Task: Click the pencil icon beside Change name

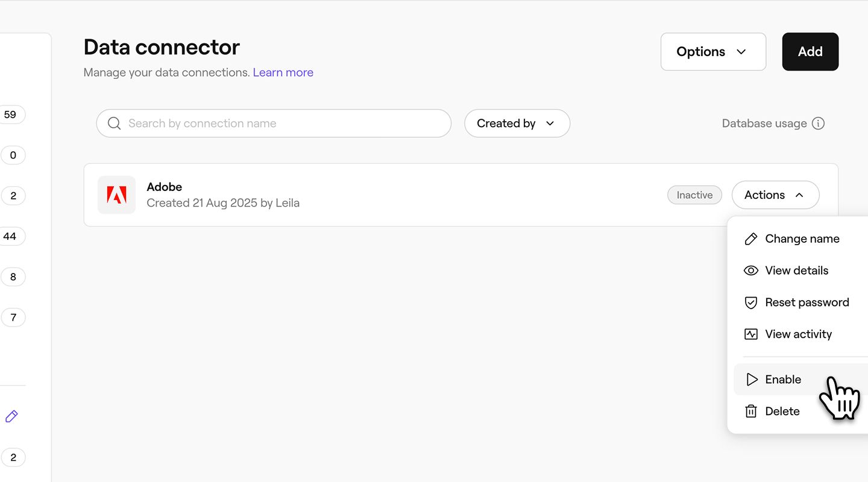Action: coord(751,239)
